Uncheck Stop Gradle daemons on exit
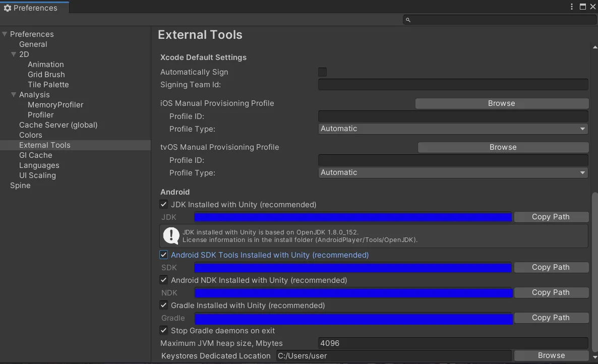Viewport: 598px width, 364px height. (164, 331)
